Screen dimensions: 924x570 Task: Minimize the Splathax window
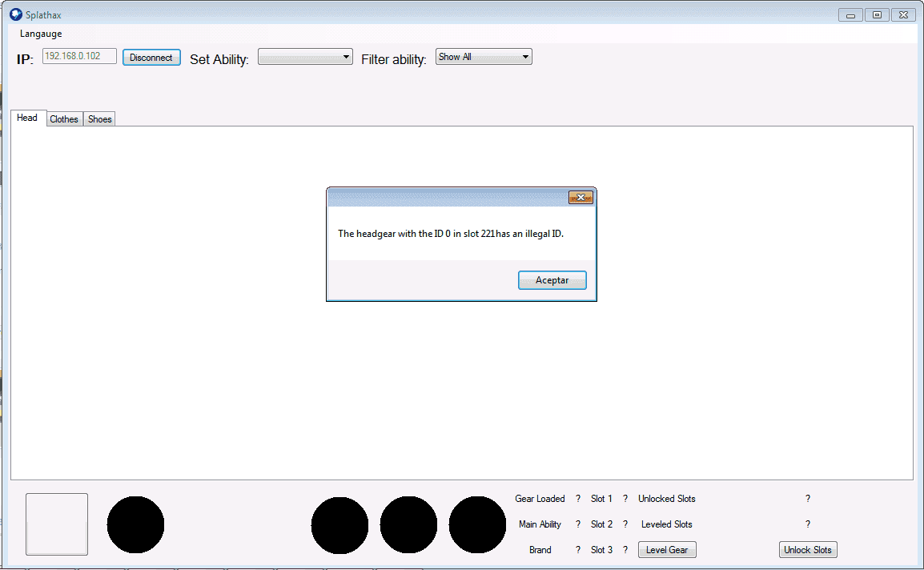[x=850, y=14]
